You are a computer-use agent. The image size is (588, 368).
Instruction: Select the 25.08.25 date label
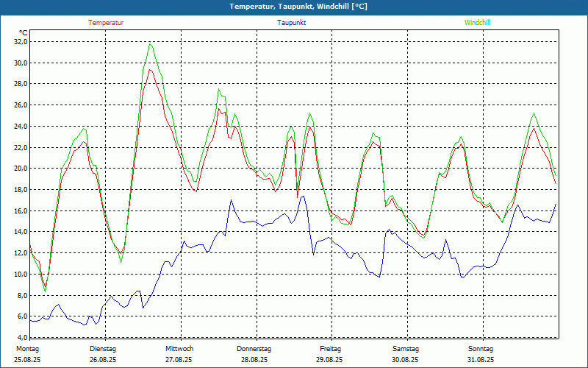click(x=28, y=360)
